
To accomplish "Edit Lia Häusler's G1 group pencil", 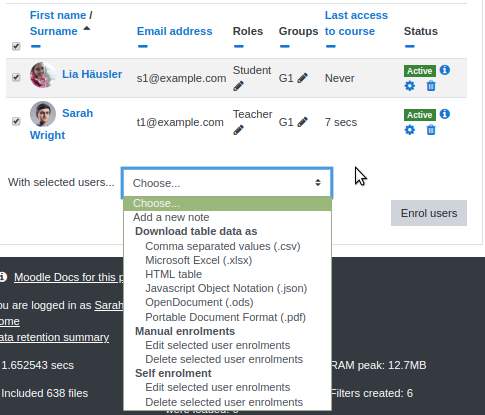I will tap(302, 78).
